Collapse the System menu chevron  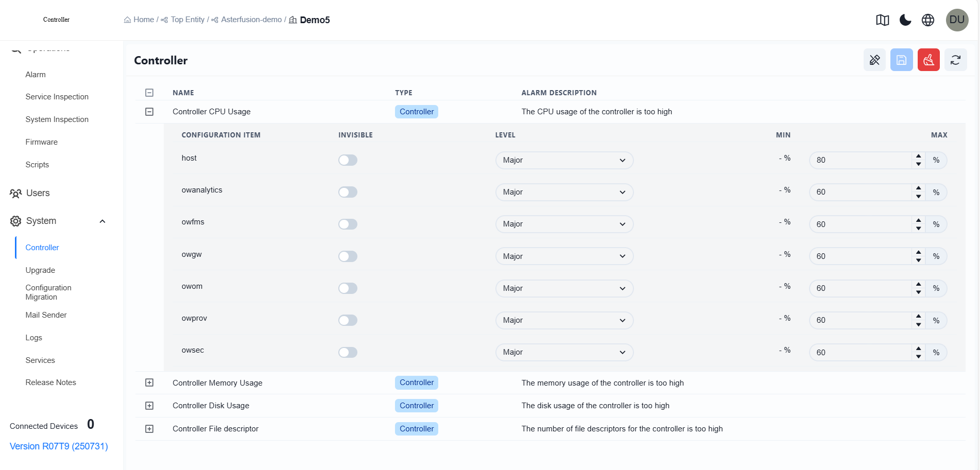coord(102,221)
